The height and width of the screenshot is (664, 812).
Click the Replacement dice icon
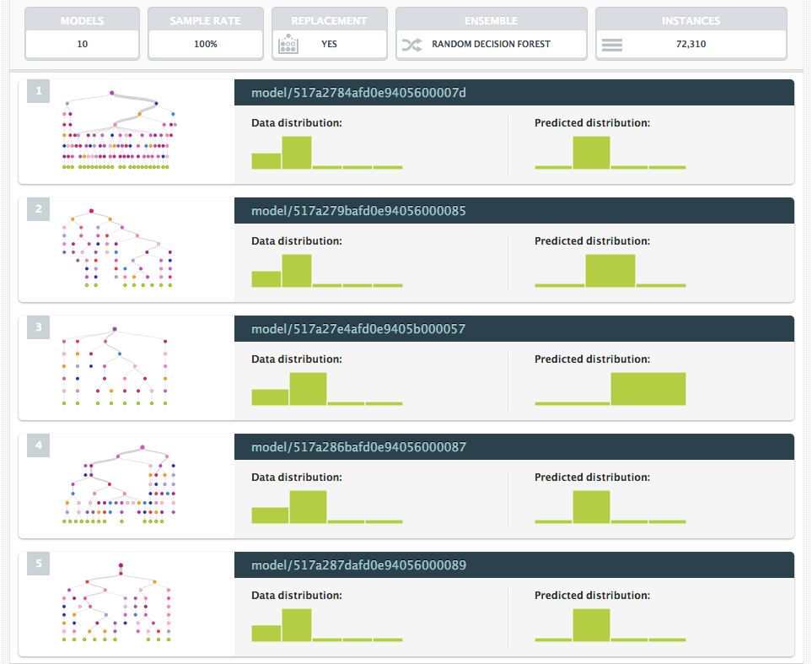pos(289,45)
